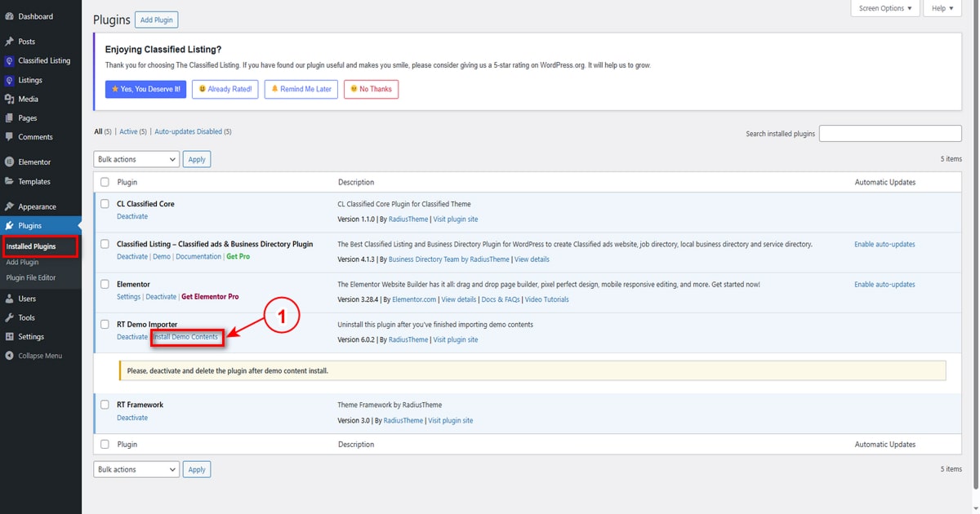The width and height of the screenshot is (980, 514).
Task: Click the Already Rated! button
Action: click(225, 89)
